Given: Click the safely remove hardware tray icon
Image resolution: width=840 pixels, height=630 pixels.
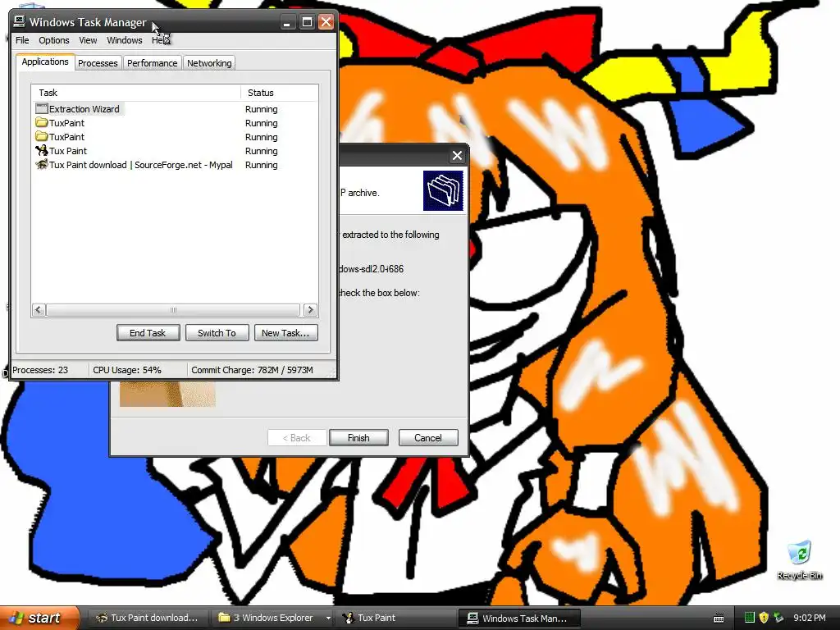Looking at the screenshot, I should [778, 618].
